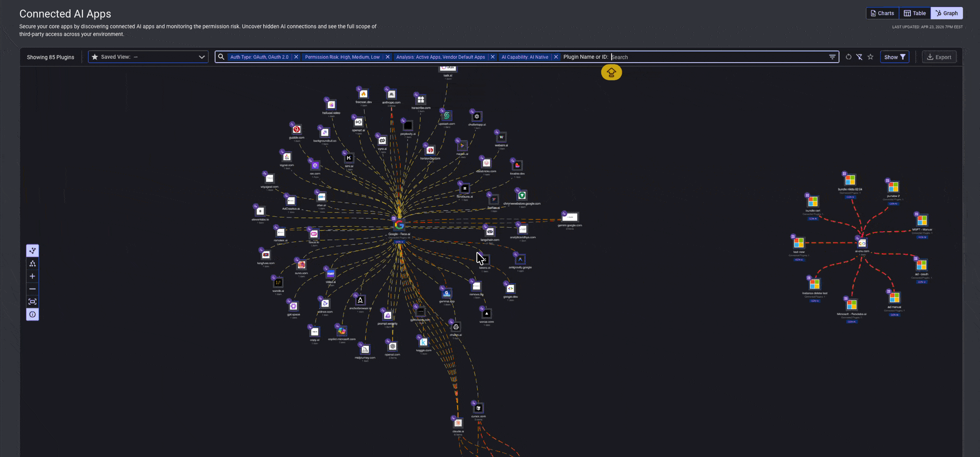This screenshot has width=980, height=457.
Task: Zoom in with the plus control
Action: click(x=32, y=276)
